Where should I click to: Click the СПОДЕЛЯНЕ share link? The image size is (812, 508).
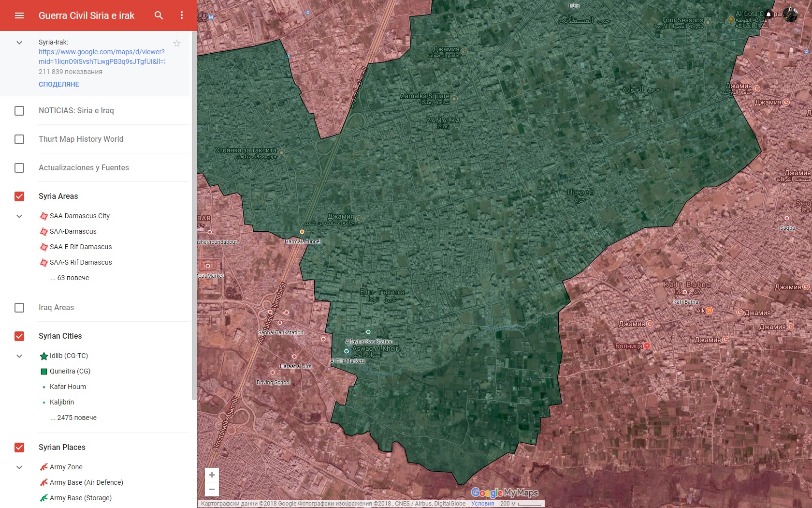pyautogui.click(x=59, y=84)
